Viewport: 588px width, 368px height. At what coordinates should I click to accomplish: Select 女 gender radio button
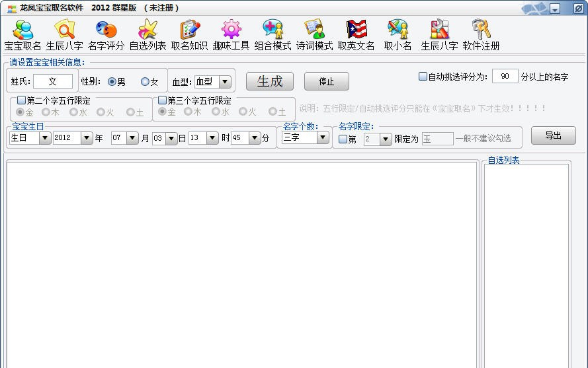pyautogui.click(x=145, y=82)
